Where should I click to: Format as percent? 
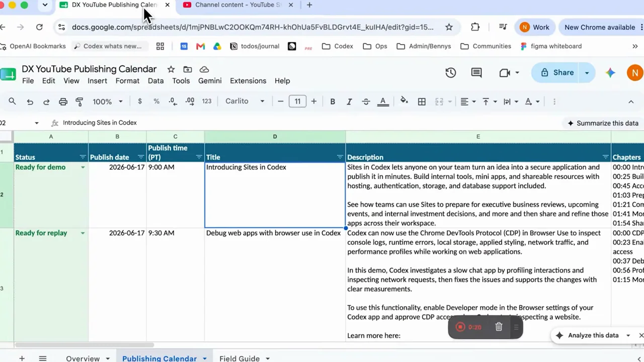point(156,102)
